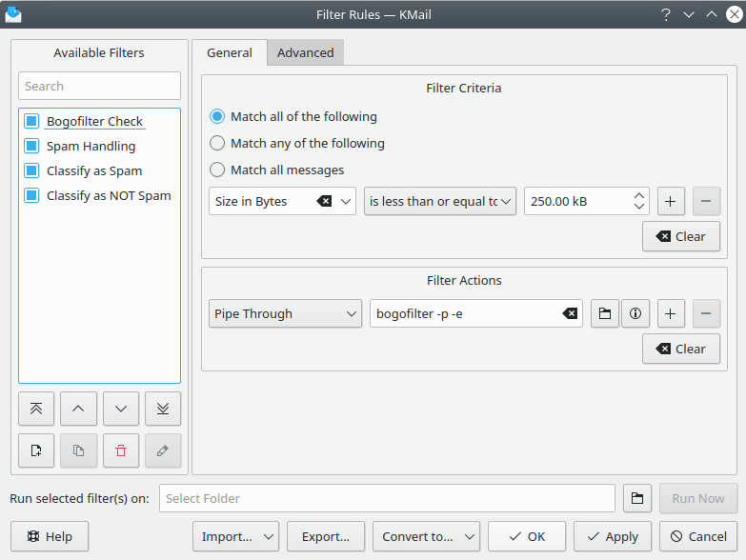Image resolution: width=746 pixels, height=560 pixels.
Task: Show info for Pipe Through action
Action: 635,313
